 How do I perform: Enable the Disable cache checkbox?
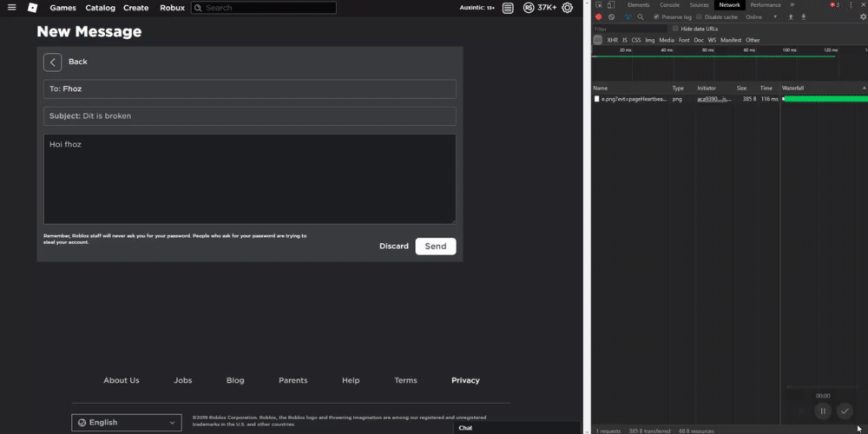pyautogui.click(x=699, y=17)
